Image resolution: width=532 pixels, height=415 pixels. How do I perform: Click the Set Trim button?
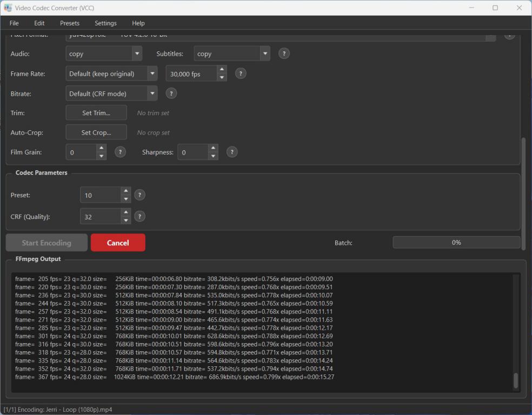point(96,113)
